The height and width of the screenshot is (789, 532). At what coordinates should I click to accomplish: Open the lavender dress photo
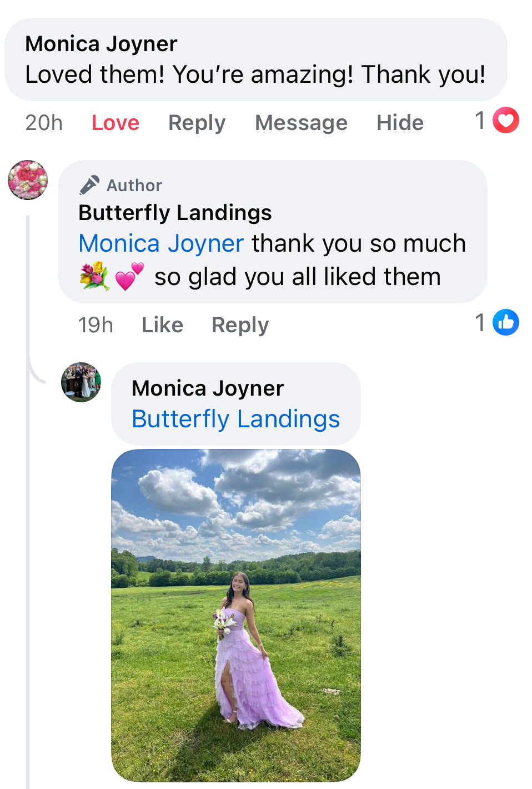pyautogui.click(x=236, y=615)
